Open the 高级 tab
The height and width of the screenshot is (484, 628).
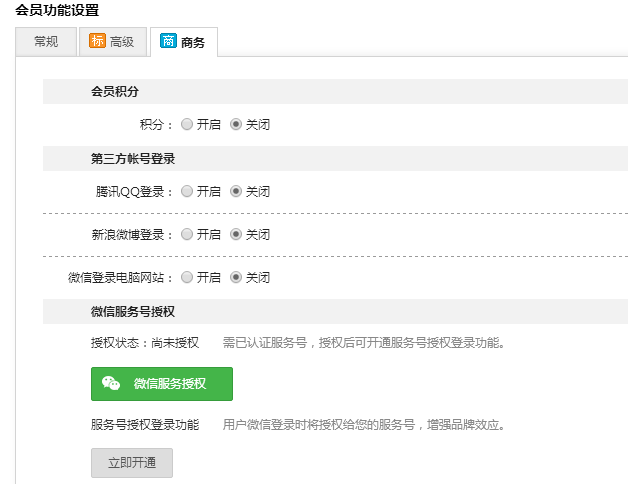click(x=113, y=42)
